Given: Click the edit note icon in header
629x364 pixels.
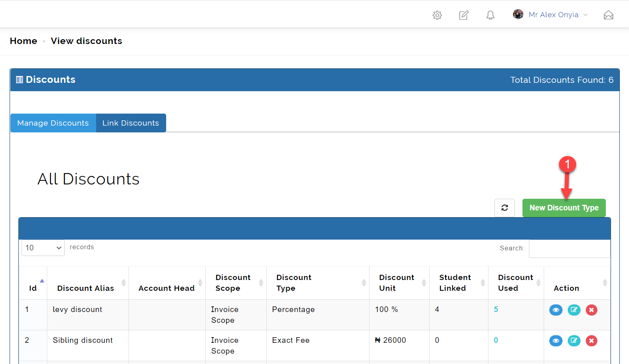Looking at the screenshot, I should click(464, 15).
